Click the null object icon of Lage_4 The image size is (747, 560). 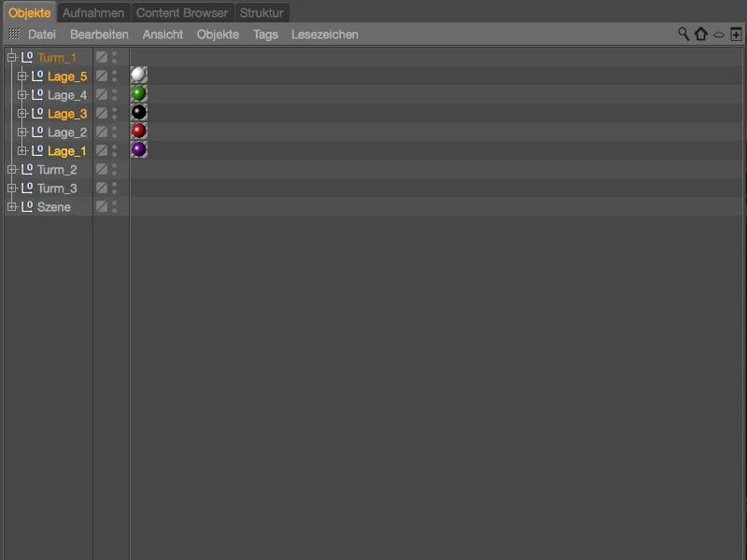point(37,94)
